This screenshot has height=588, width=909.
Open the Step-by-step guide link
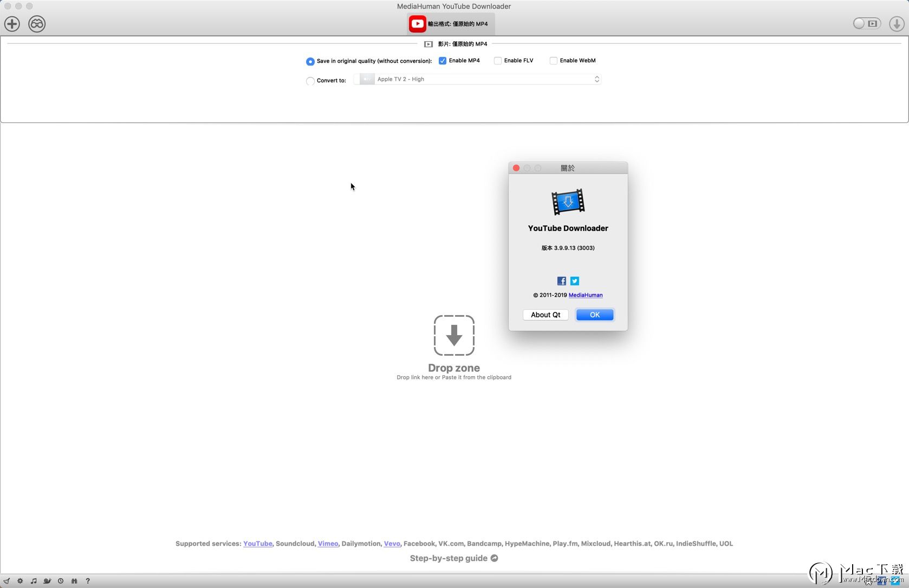(x=454, y=558)
